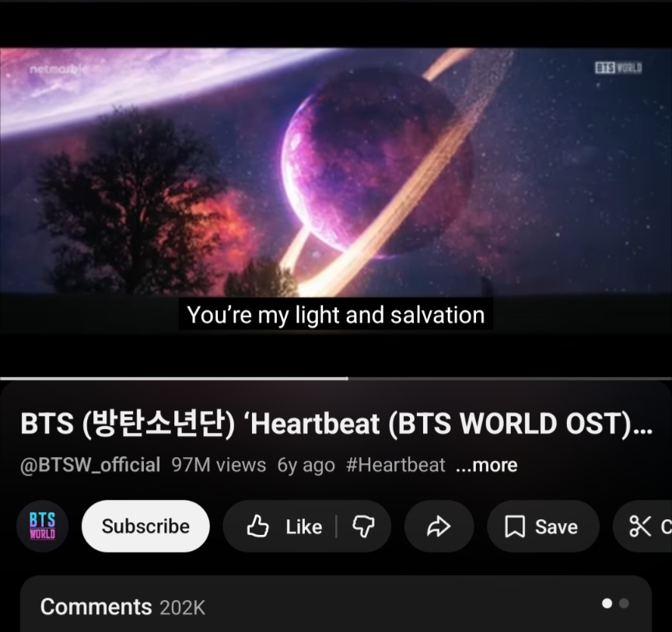Expand description via ...more
The width and height of the screenshot is (672, 632).
[486, 465]
